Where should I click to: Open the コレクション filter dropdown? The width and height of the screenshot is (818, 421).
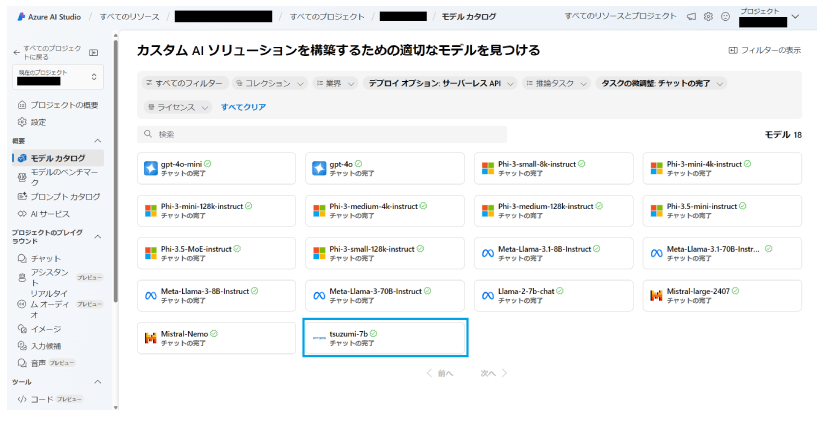click(x=270, y=83)
